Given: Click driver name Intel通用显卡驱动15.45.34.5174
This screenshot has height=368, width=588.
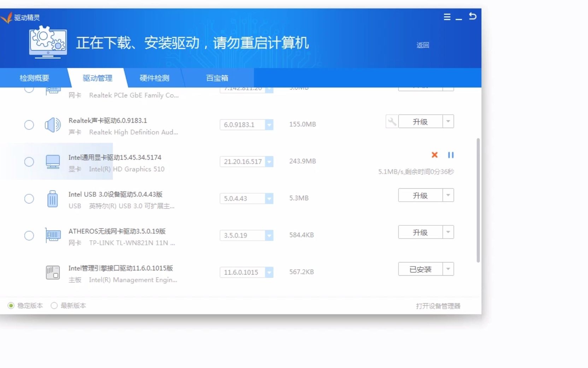Looking at the screenshot, I should coord(115,157).
